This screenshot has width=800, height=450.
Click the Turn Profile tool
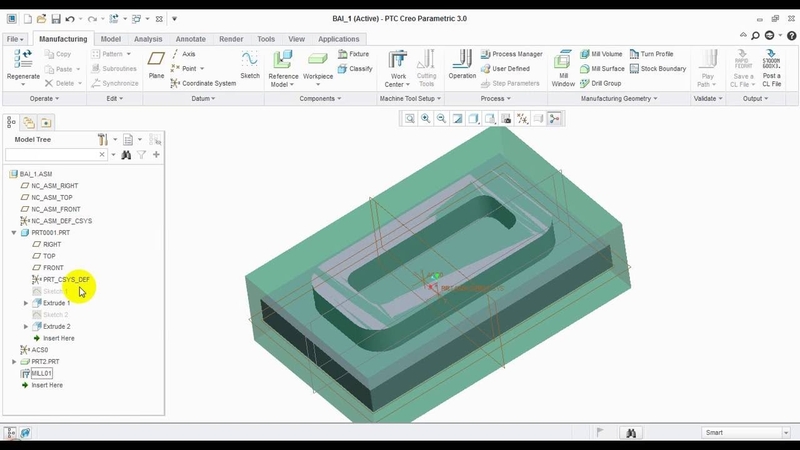(651, 54)
